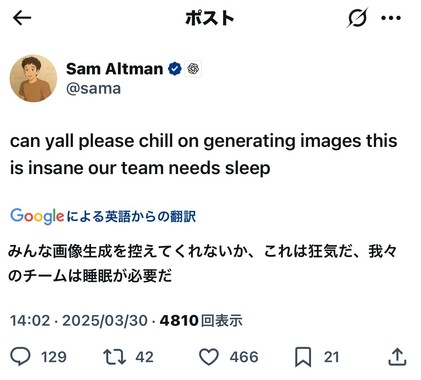Click the repost arrows icon
Screen dimensions: 421x380
114,357
